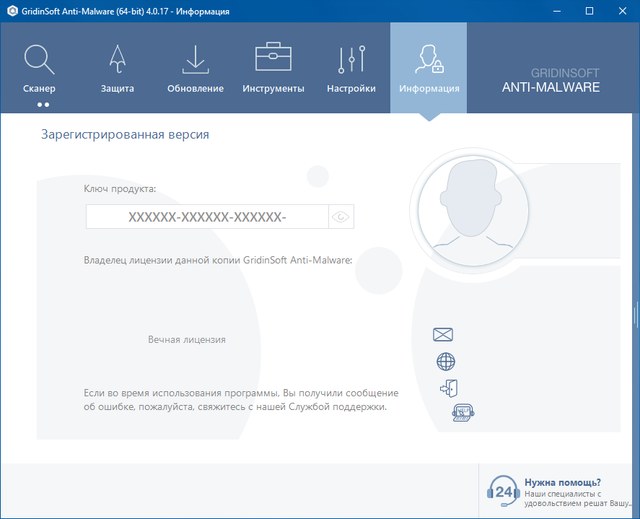640x519 pixels.
Task: Open the help desk laptop icon
Action: tap(461, 414)
